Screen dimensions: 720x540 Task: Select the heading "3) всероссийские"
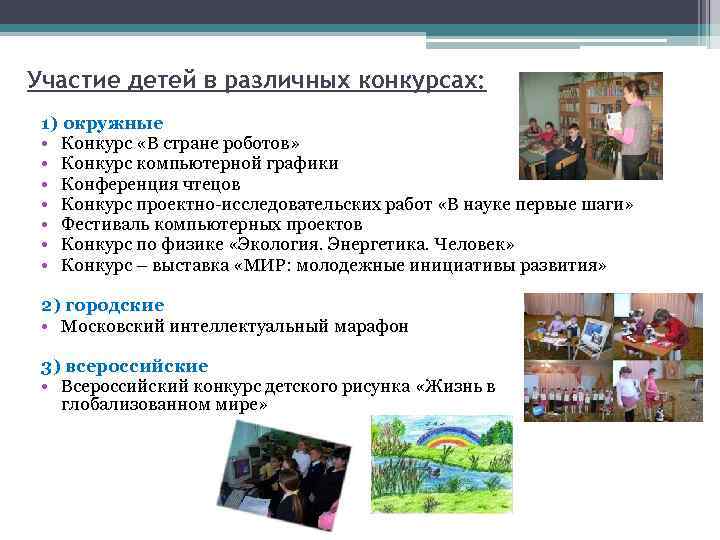click(x=124, y=366)
